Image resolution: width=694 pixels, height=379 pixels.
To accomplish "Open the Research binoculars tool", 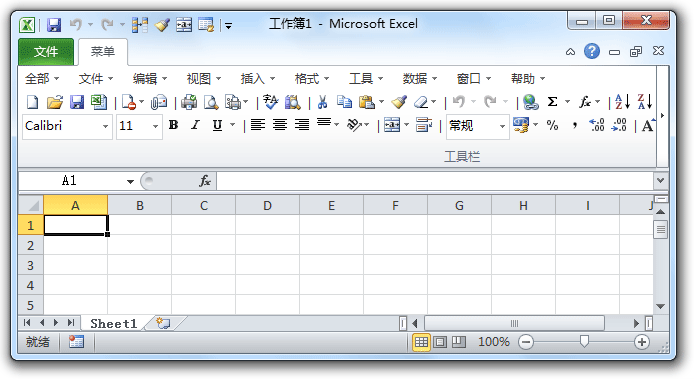I will point(292,102).
